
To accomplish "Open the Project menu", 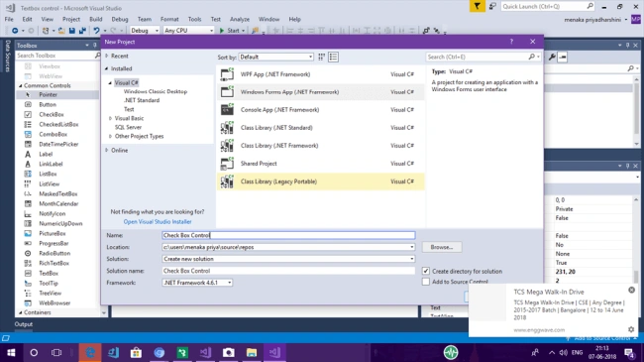I will click(71, 19).
